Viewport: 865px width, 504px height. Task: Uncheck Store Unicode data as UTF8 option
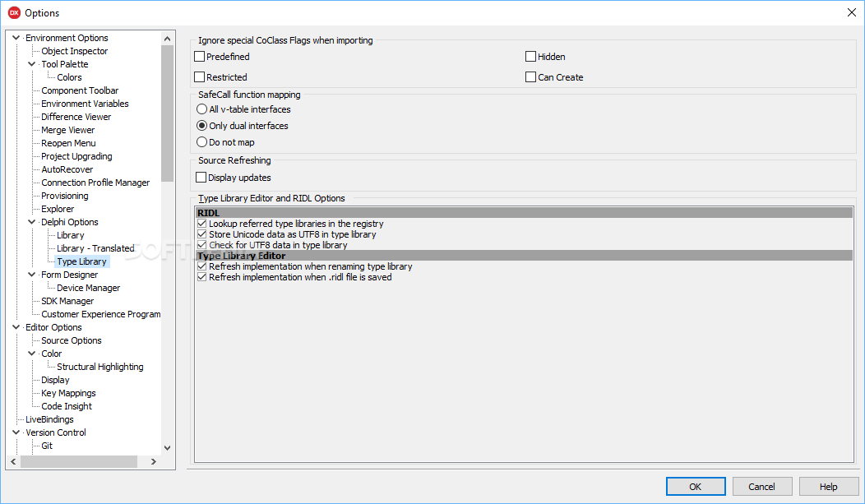click(202, 234)
